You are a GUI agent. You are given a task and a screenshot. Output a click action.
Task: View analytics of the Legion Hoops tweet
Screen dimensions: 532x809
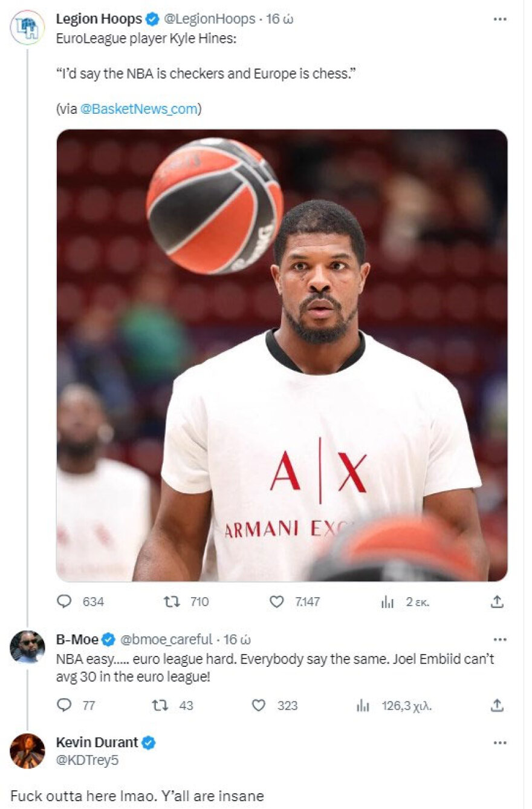[x=386, y=601]
